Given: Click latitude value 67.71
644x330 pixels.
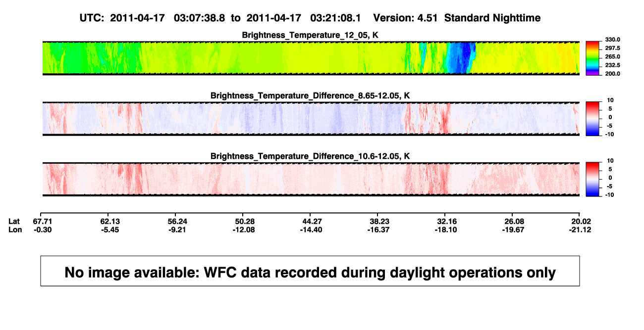Looking at the screenshot, I should click(43, 222).
